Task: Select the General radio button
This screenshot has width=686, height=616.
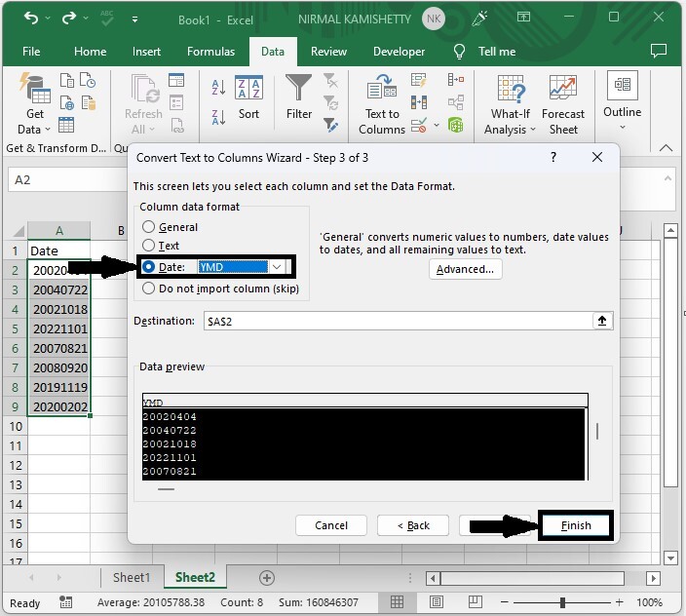Action: [148, 227]
